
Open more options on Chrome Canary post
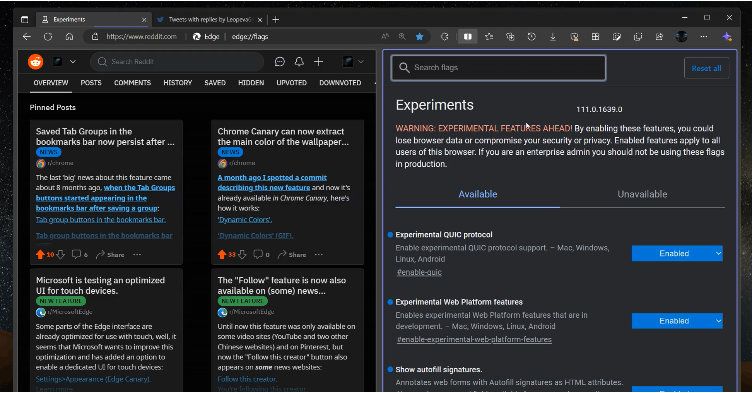pos(318,255)
